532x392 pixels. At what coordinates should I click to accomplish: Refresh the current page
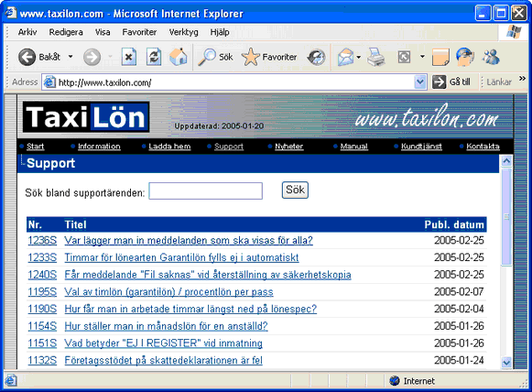coord(154,57)
